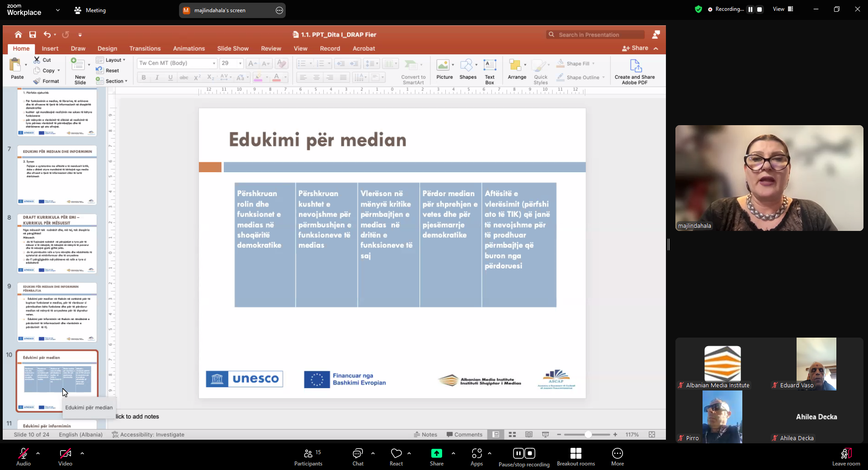This screenshot has width=868, height=470.
Task: Unmute the Audio microphone
Action: (x=24, y=457)
